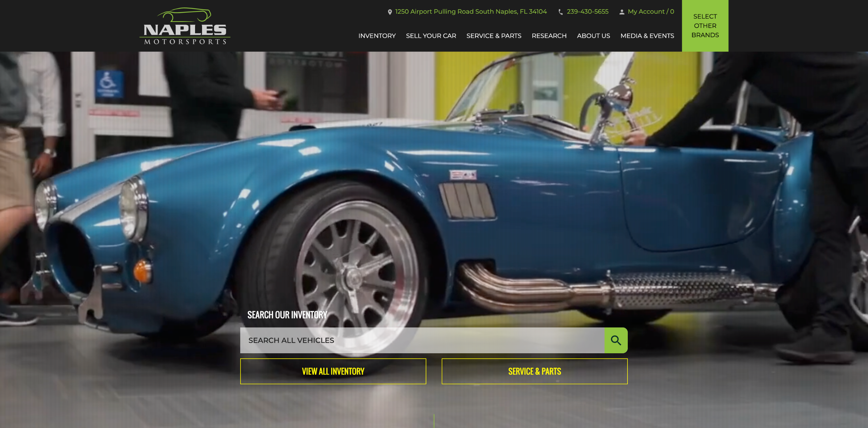
Task: Open the Research menu
Action: pyautogui.click(x=549, y=36)
